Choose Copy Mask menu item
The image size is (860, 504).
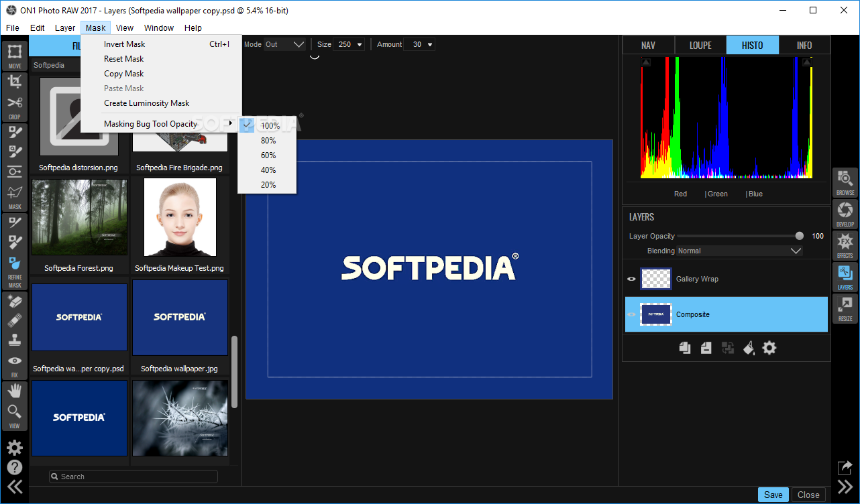(x=160, y=74)
